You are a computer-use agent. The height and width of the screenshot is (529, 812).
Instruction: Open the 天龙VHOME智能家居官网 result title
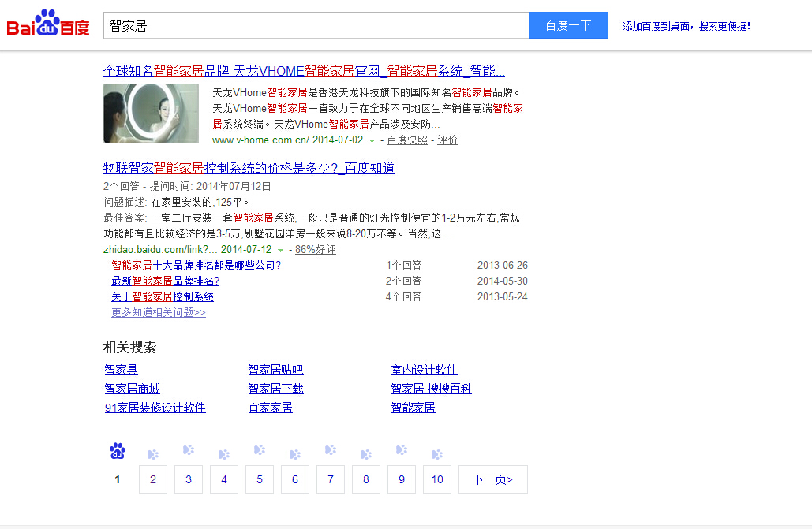304,71
